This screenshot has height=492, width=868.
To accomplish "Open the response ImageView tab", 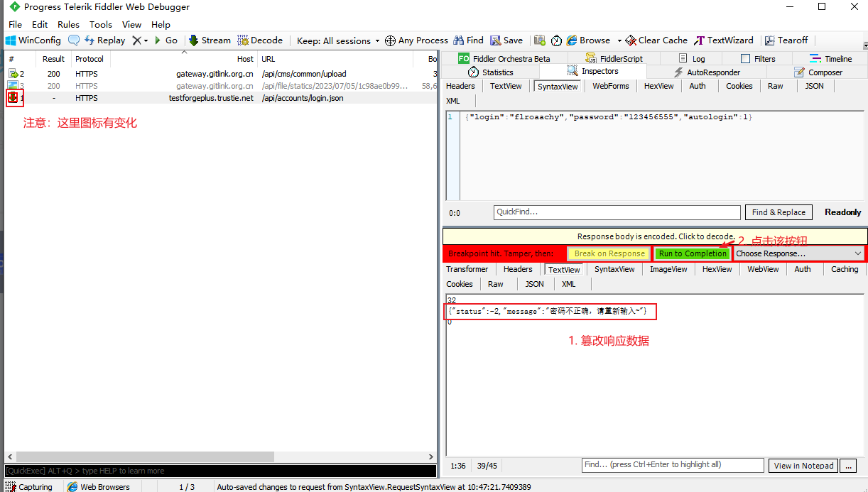I will [x=669, y=269].
